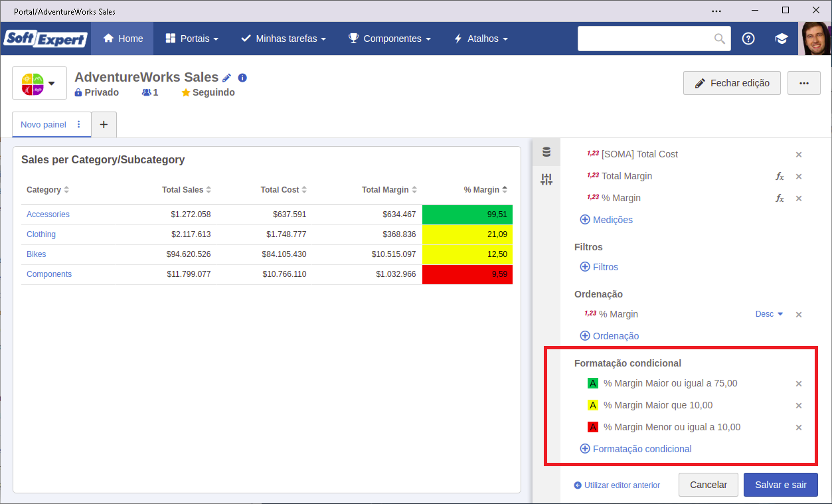Add a new Formatação condicional rule

636,449
